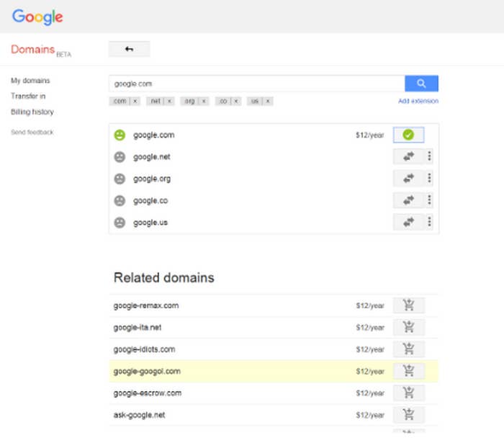
Task: Click sad face icon next to google.co
Action: pyautogui.click(x=120, y=201)
